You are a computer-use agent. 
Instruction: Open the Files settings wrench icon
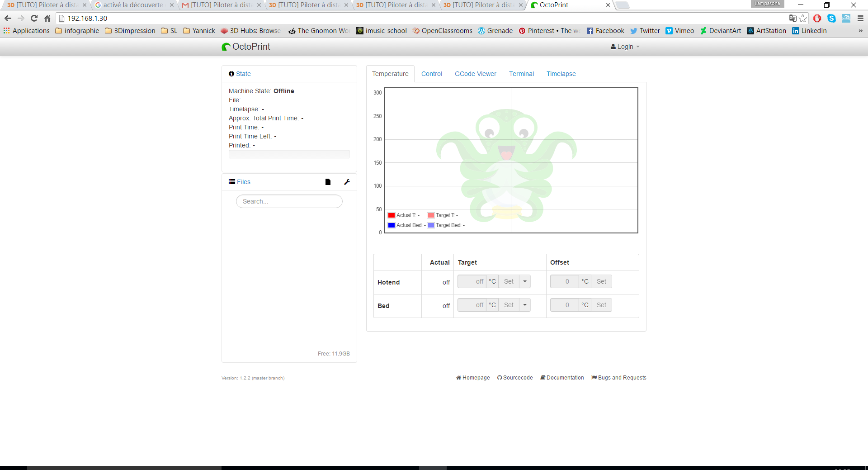347,182
